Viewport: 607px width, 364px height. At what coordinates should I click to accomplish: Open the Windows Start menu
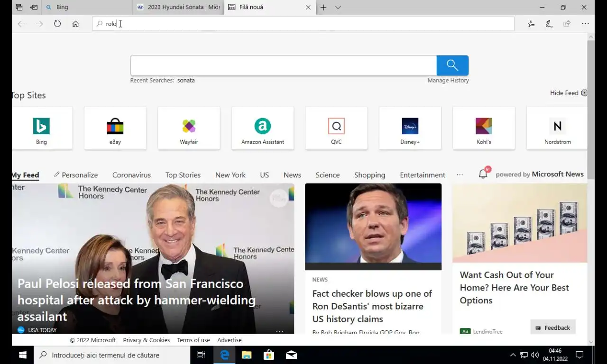click(x=22, y=355)
